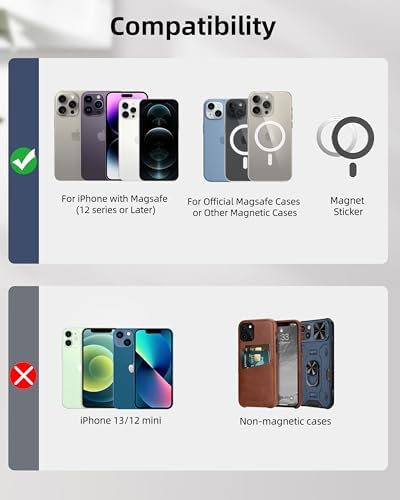Image resolution: width=400 pixels, height=500 pixels.
Task: Click the Compatibility heading
Action: tap(193, 27)
